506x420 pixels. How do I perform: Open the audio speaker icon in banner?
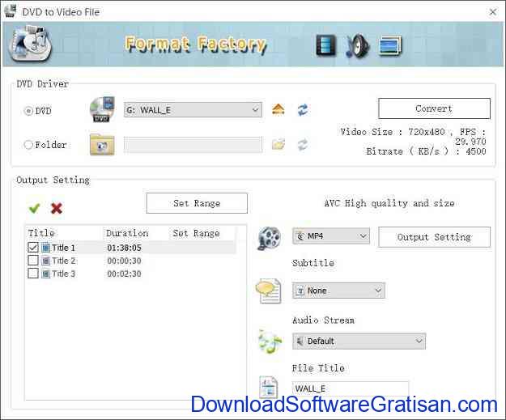click(x=358, y=46)
